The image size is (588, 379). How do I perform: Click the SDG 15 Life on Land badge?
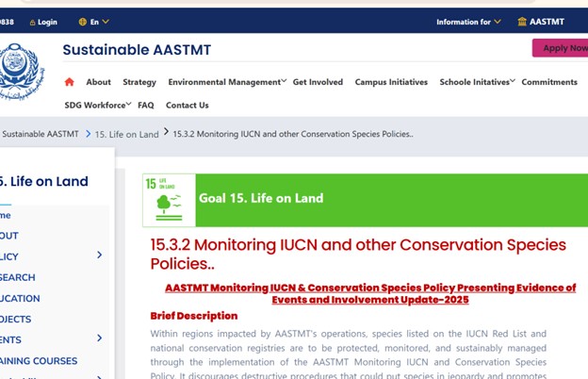coord(169,200)
